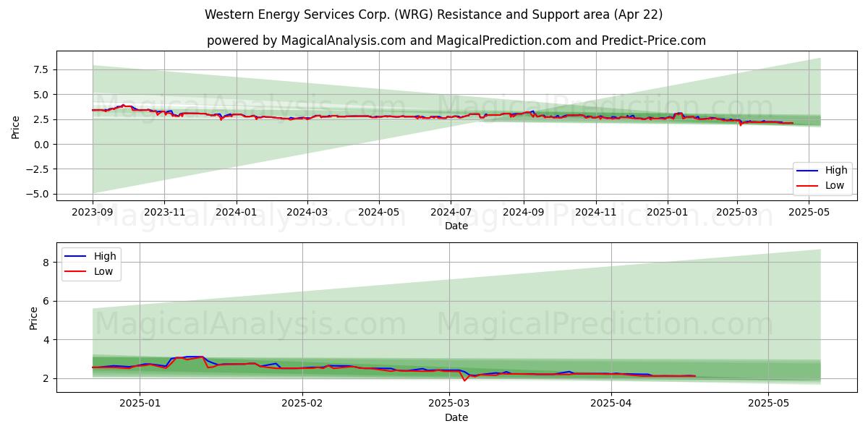Click the top chart x-axis label '2025-05'
Screen dimensions: 868x434
809,213
